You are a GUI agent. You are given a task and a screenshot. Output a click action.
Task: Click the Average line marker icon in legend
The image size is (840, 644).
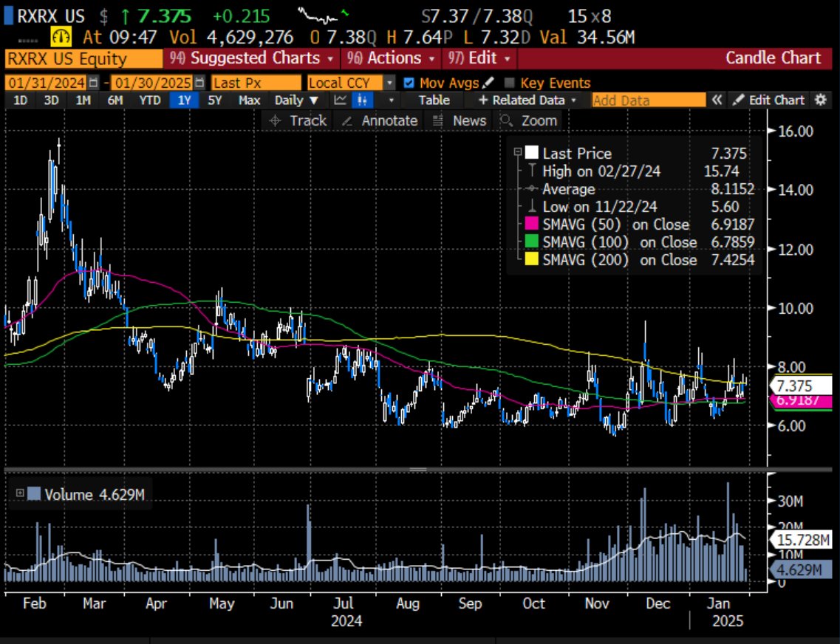pyautogui.click(x=532, y=189)
